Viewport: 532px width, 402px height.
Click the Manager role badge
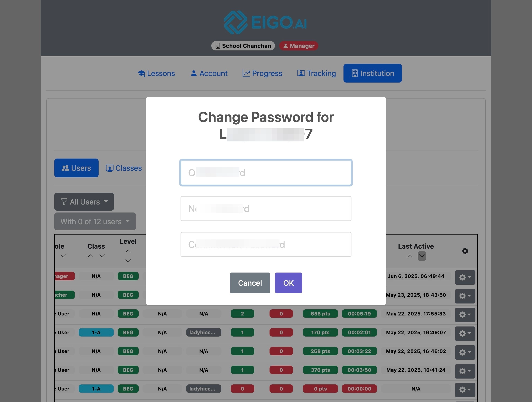(x=298, y=46)
